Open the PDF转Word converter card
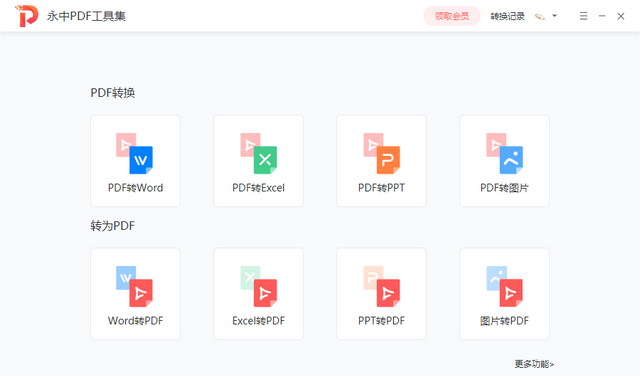 coord(136,161)
